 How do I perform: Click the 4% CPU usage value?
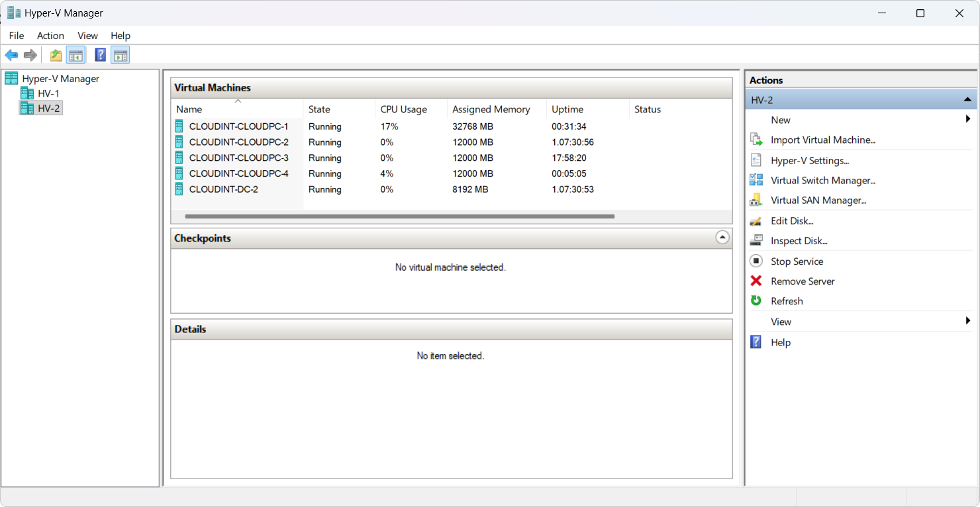click(x=387, y=173)
